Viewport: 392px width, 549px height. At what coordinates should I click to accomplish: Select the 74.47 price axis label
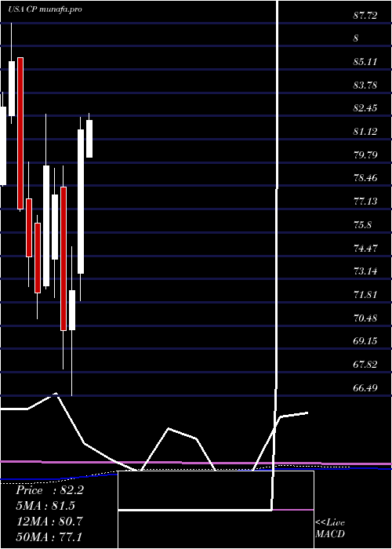[x=365, y=249]
